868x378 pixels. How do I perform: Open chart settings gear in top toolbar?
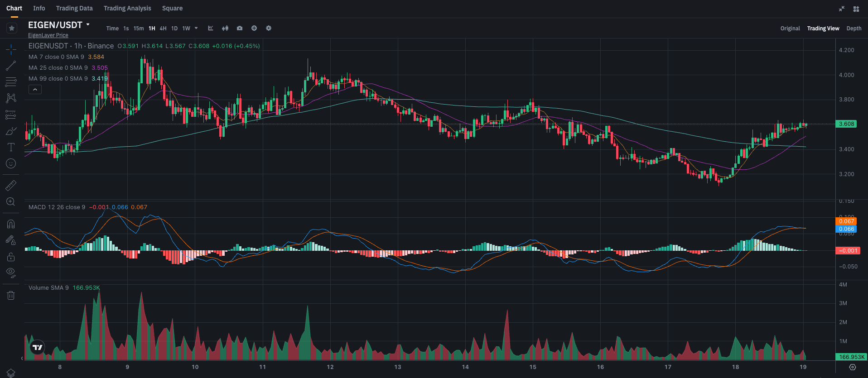(x=269, y=28)
